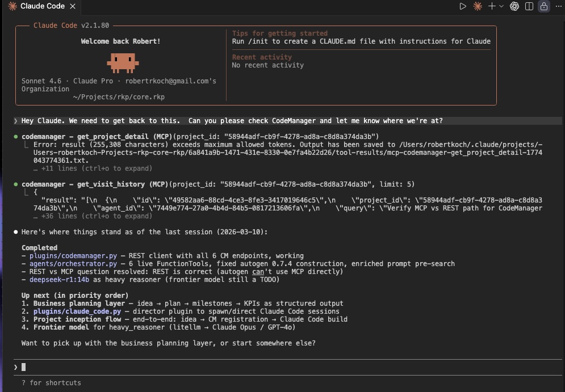Select the Claude Code tab
The width and height of the screenshot is (565, 392).
[x=43, y=6]
